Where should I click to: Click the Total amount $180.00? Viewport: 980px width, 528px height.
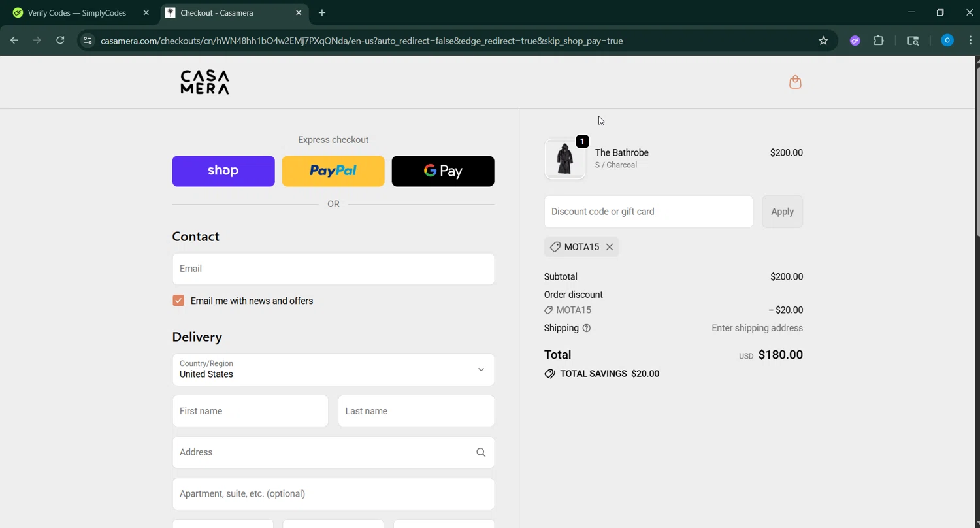tap(780, 355)
